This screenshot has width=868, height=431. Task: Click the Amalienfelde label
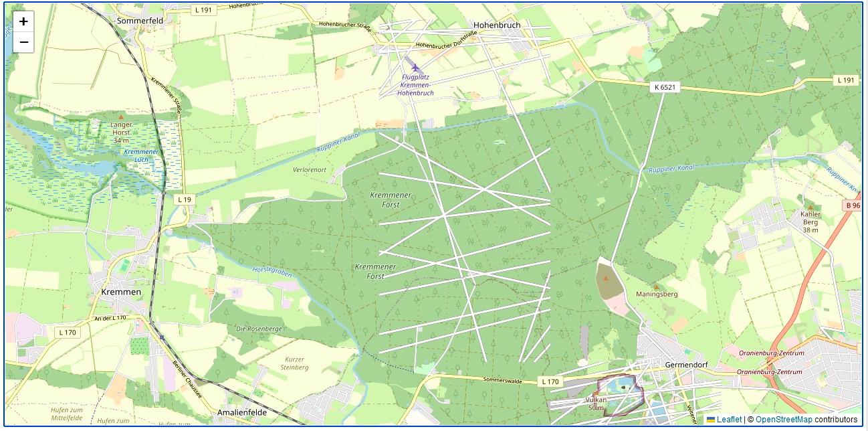(242, 412)
